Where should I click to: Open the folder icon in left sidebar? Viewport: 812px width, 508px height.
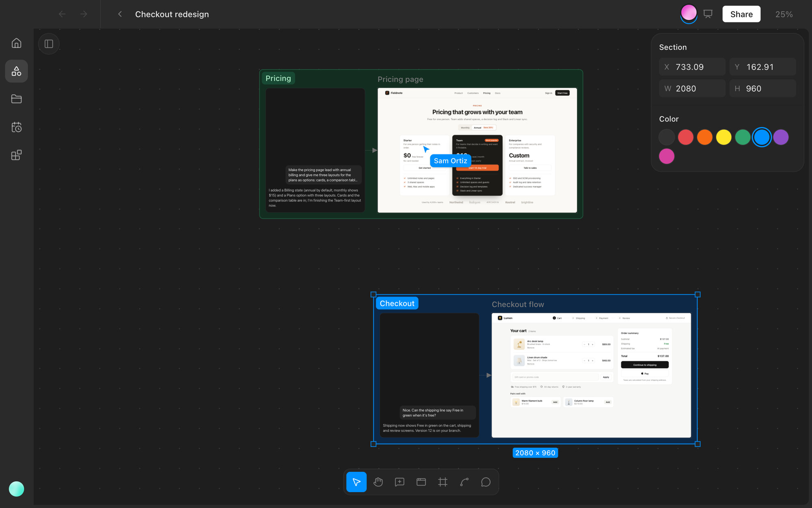coord(16,99)
